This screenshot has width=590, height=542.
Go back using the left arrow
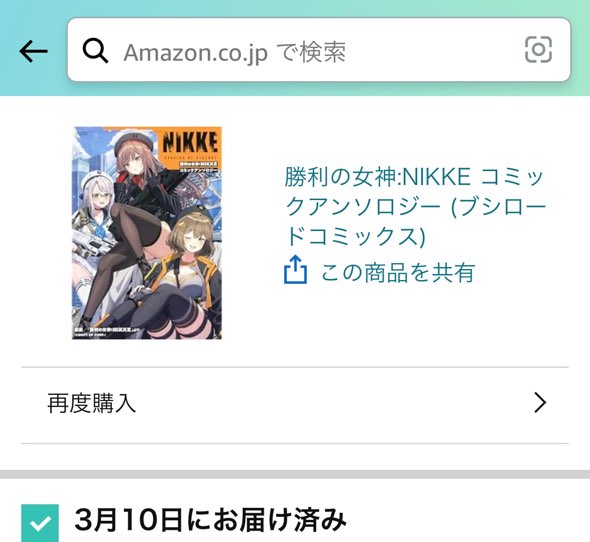[x=33, y=51]
